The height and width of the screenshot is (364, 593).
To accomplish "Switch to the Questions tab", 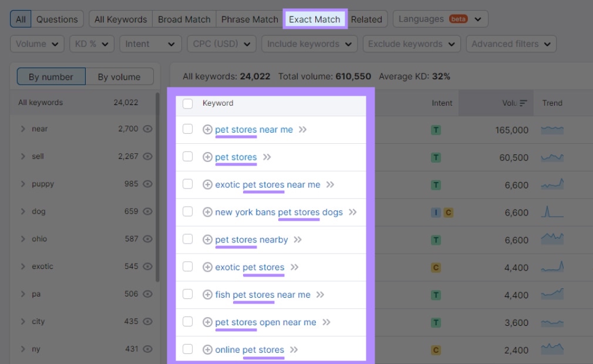I will point(58,19).
